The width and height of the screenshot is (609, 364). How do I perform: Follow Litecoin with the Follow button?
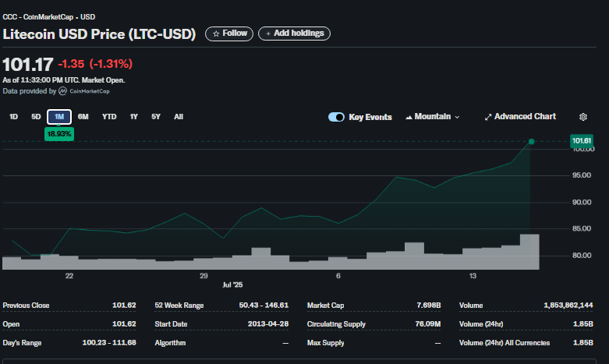tap(229, 34)
